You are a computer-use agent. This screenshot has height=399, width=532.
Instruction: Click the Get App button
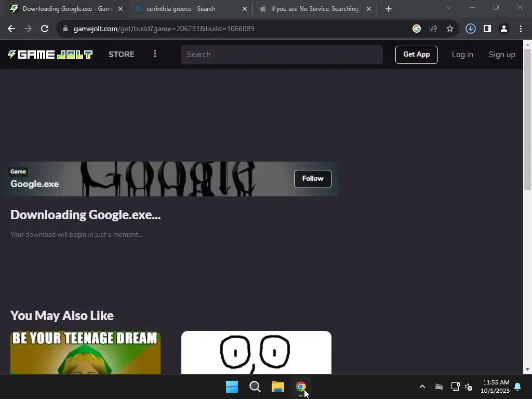(x=417, y=55)
